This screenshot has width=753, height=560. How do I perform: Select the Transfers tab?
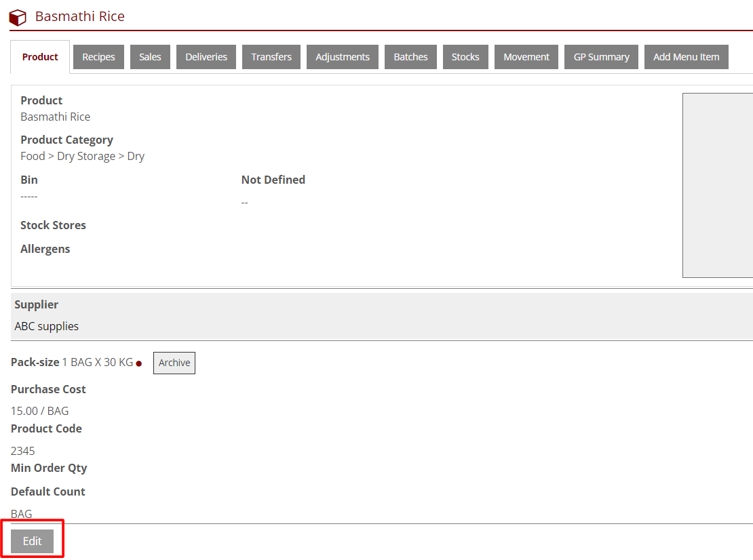[271, 57]
